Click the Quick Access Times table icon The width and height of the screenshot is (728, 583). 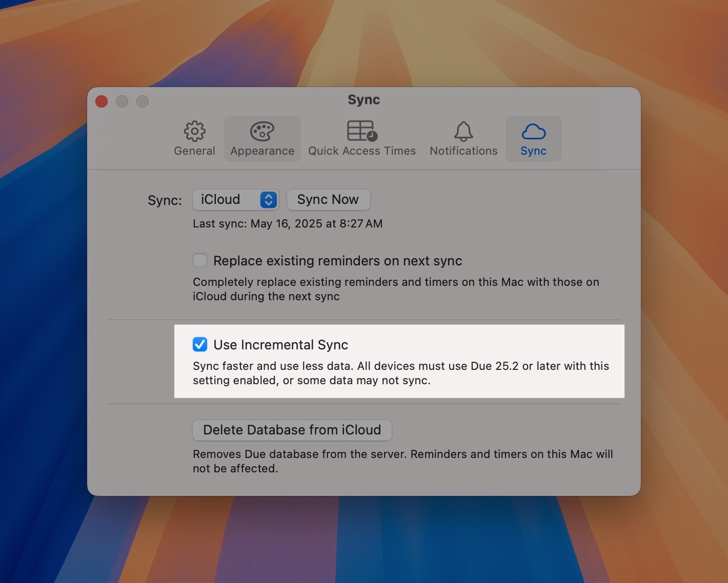pos(362,131)
